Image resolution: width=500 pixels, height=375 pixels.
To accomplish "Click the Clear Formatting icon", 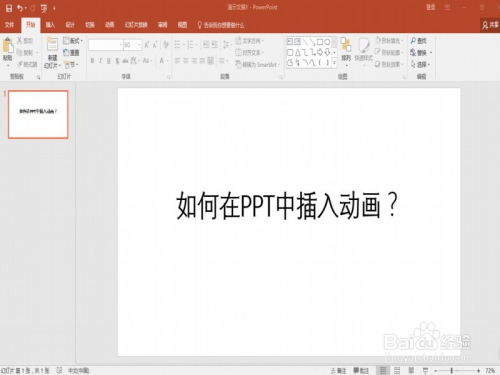I will pyautogui.click(x=166, y=45).
